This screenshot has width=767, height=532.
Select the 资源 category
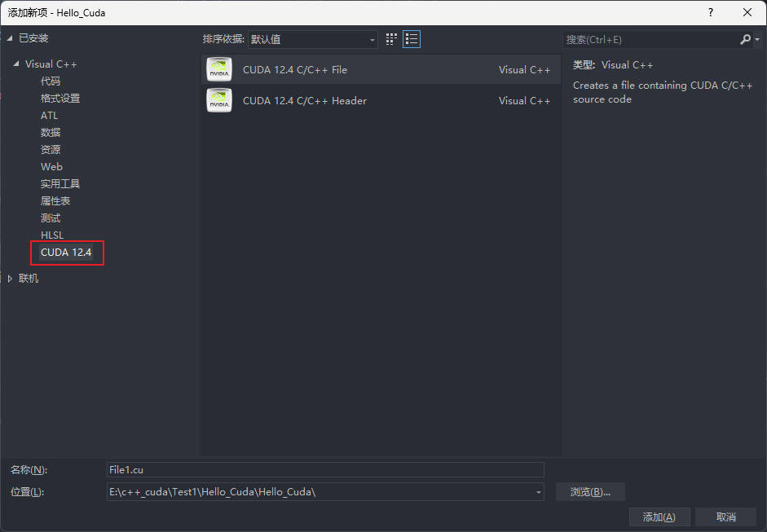coord(51,150)
